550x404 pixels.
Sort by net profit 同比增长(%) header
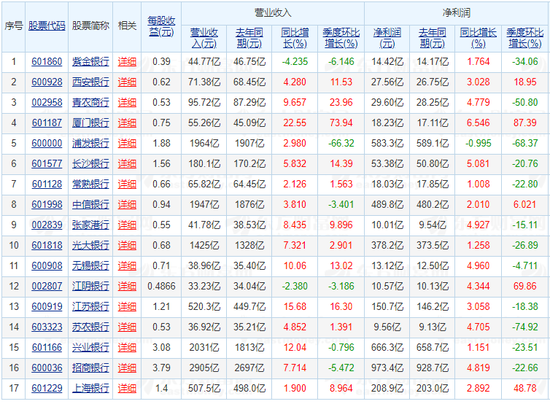pos(478,38)
